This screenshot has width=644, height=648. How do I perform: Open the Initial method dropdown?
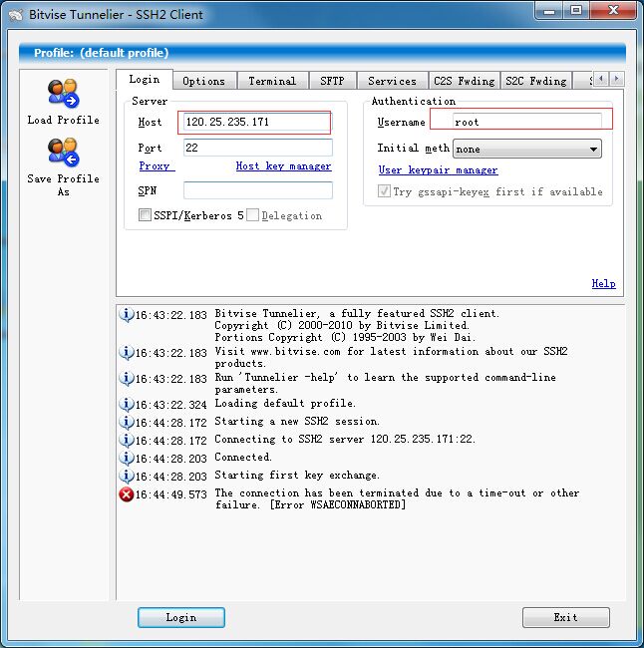pos(527,149)
